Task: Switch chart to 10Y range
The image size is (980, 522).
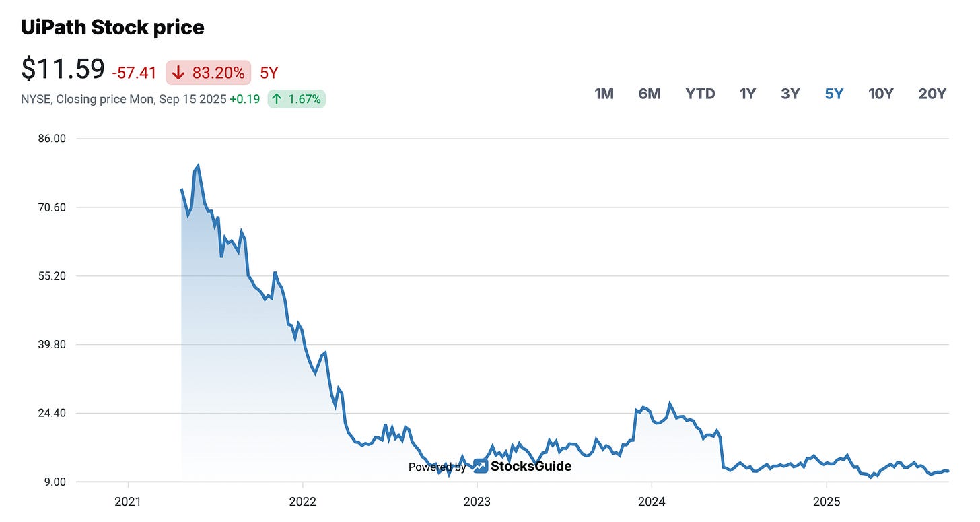Action: point(881,94)
